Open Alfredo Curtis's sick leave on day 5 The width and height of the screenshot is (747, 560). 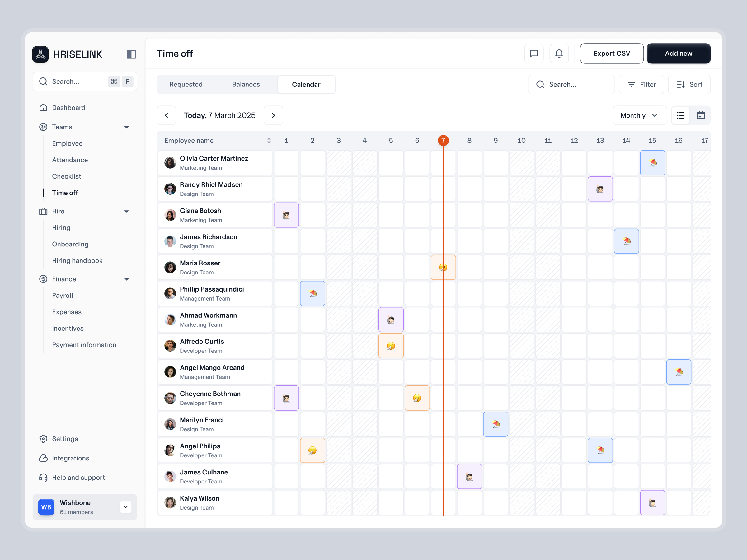(391, 346)
